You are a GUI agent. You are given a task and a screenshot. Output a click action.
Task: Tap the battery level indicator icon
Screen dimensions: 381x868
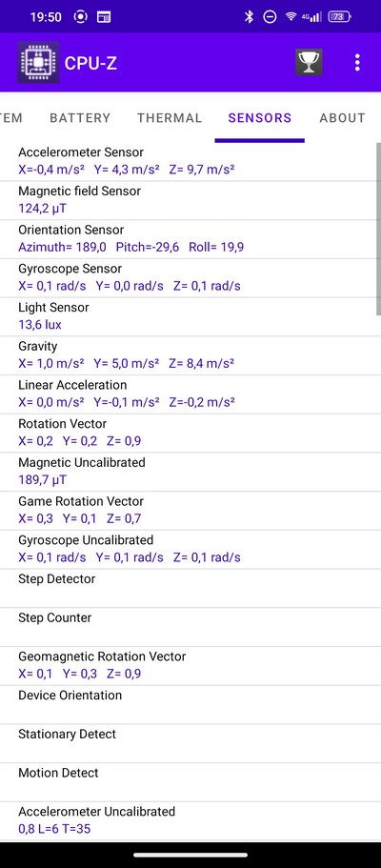(339, 16)
